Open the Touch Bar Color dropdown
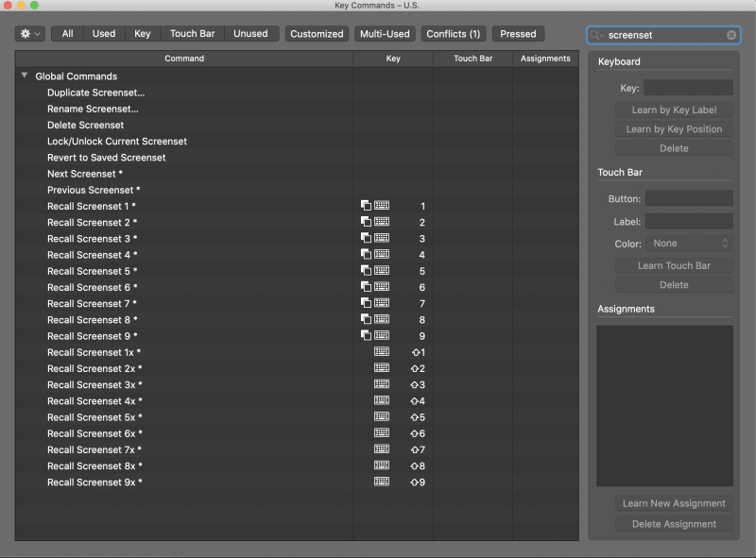 point(689,244)
